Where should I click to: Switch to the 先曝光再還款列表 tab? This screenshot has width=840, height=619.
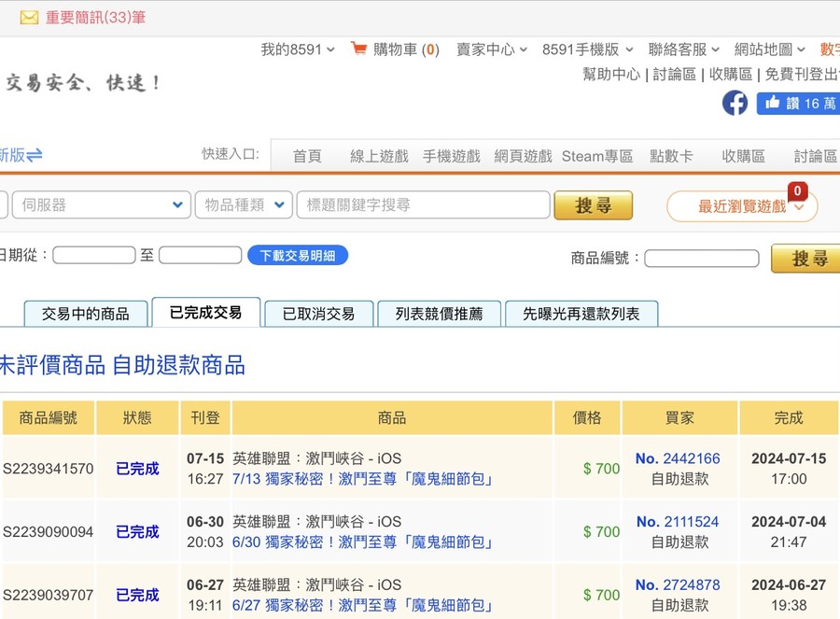(x=581, y=314)
